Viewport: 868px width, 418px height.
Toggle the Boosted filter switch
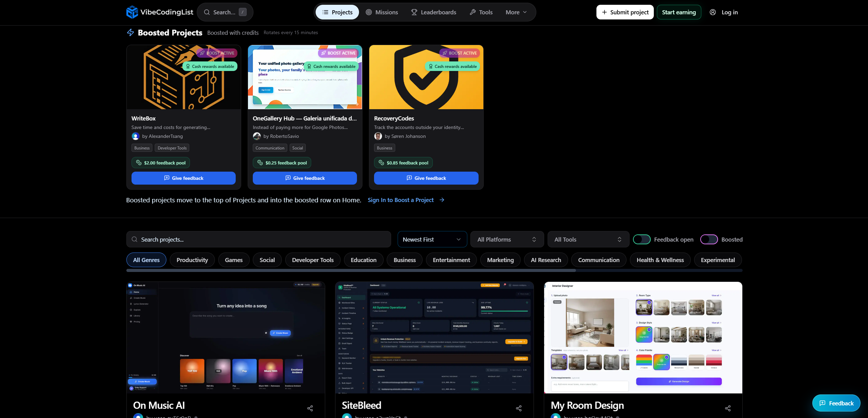tap(709, 240)
